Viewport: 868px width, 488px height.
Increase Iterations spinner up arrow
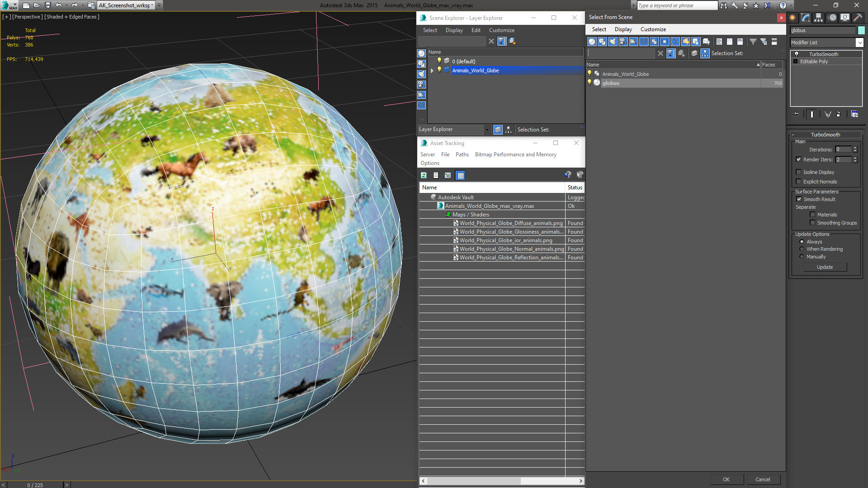[855, 148]
